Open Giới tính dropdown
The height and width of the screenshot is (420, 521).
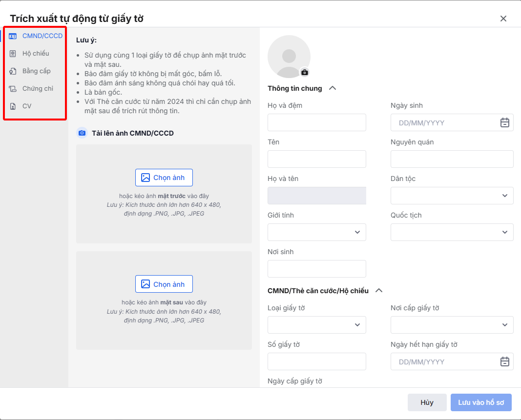pyautogui.click(x=317, y=232)
